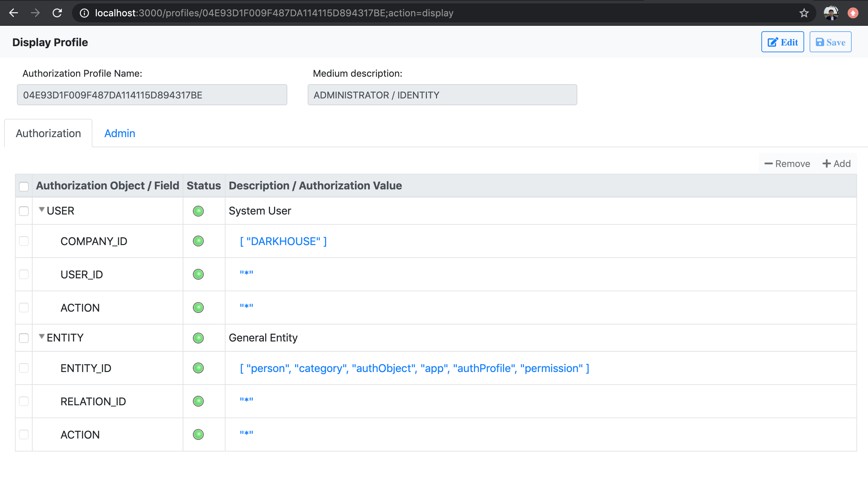Click the Add button
This screenshot has width=868, height=482.
[836, 164]
